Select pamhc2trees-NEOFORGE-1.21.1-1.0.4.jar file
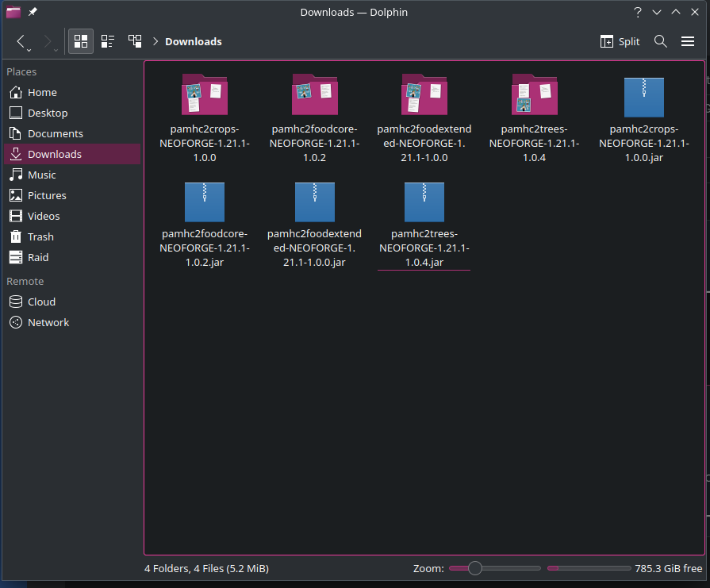The height and width of the screenshot is (588, 710). click(x=424, y=202)
